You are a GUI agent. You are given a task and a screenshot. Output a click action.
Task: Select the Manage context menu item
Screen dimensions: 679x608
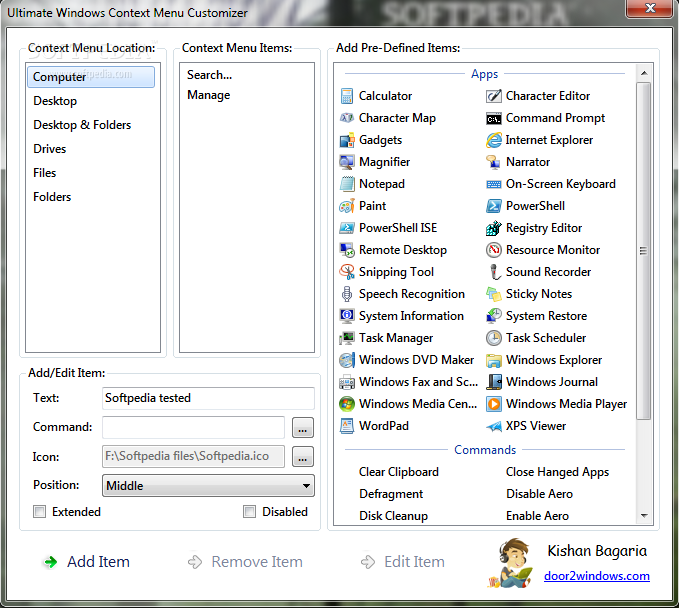coord(209,95)
